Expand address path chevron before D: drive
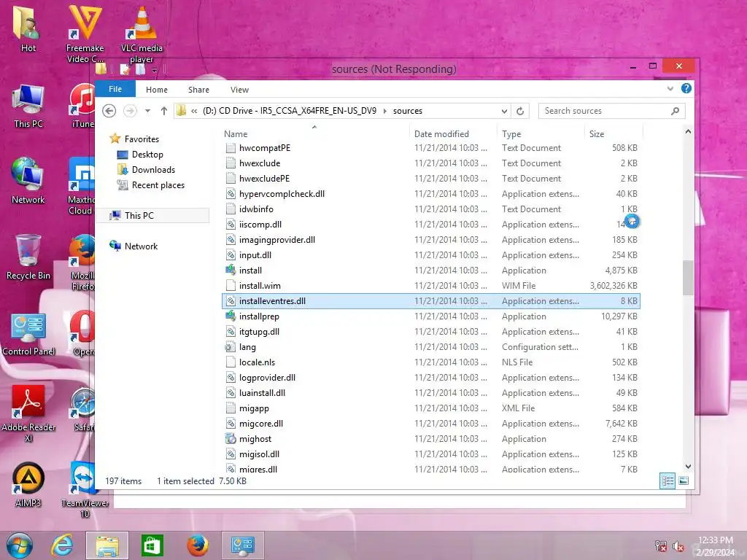The image size is (747, 560). (x=194, y=111)
